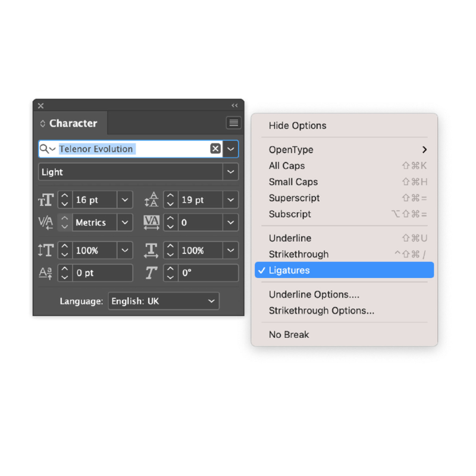
Task: Click the tracking icon
Action: coord(152,223)
